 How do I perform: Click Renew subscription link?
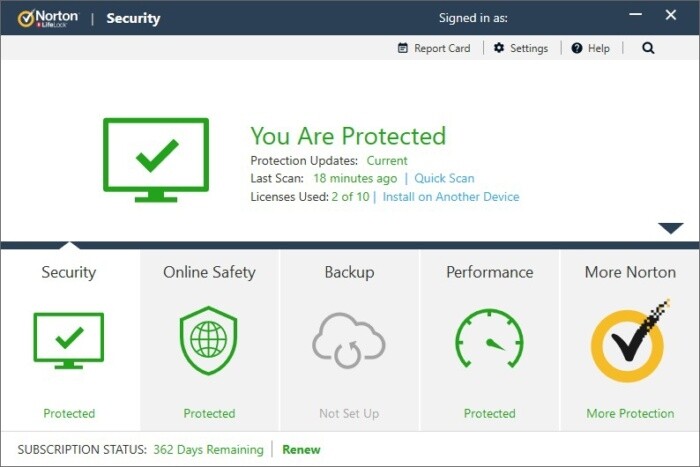point(301,450)
